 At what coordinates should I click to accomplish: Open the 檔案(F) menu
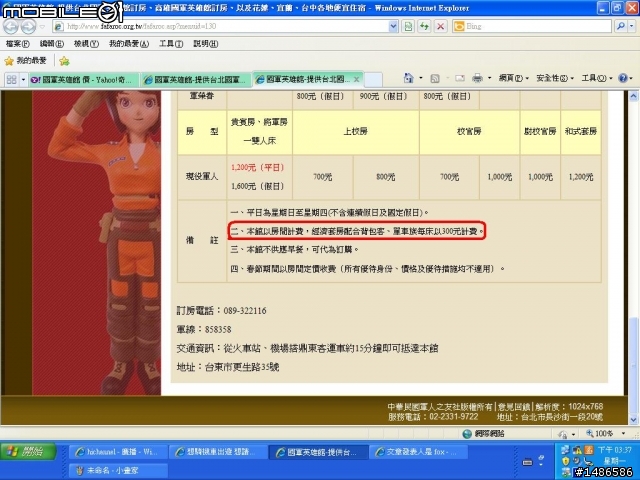pyautogui.click(x=18, y=44)
